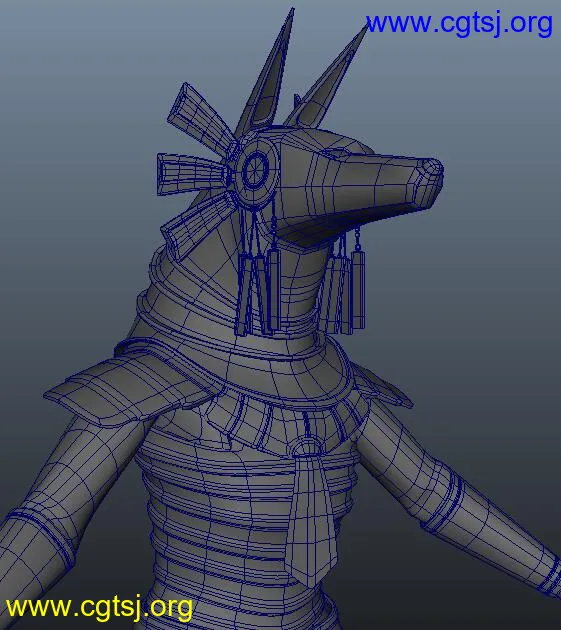Select the middle fan blade of the headdress

point(195,174)
